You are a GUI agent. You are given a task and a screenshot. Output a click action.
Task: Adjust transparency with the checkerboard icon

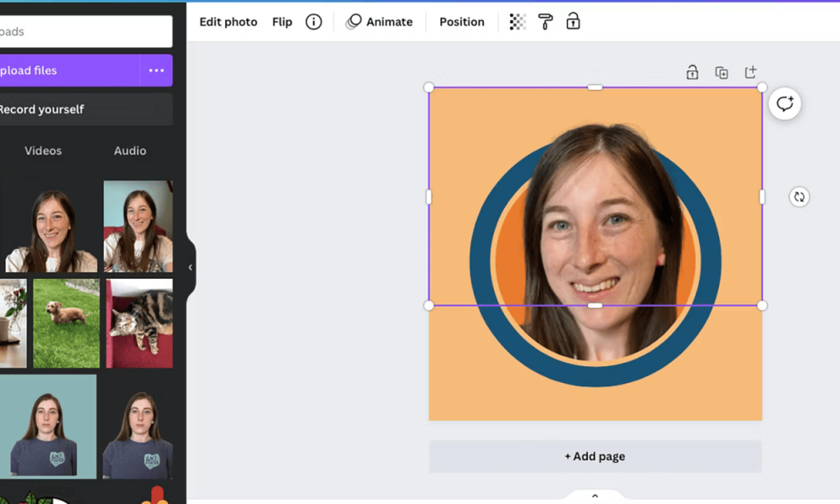pos(517,22)
